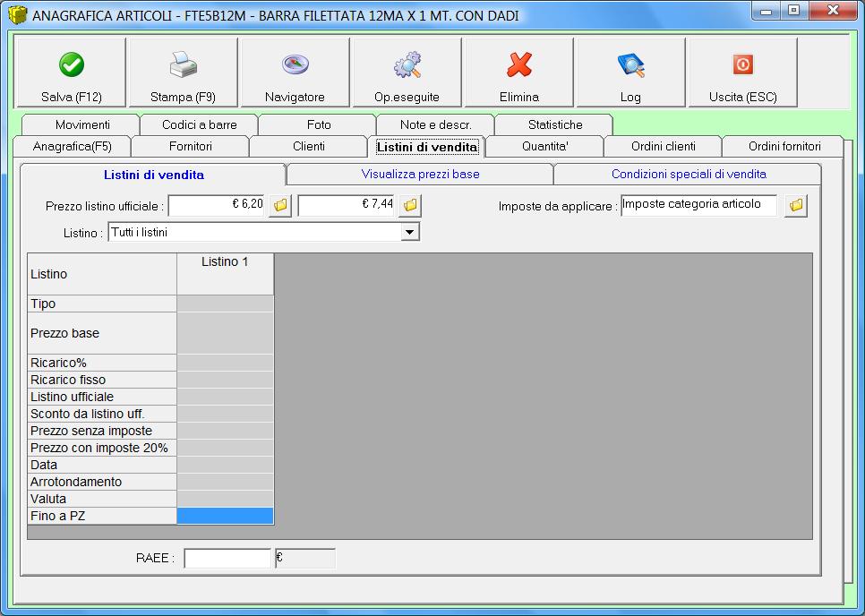Click the Stampa (F9) printer button
Viewport: 865px width, 616px height.
(x=184, y=73)
